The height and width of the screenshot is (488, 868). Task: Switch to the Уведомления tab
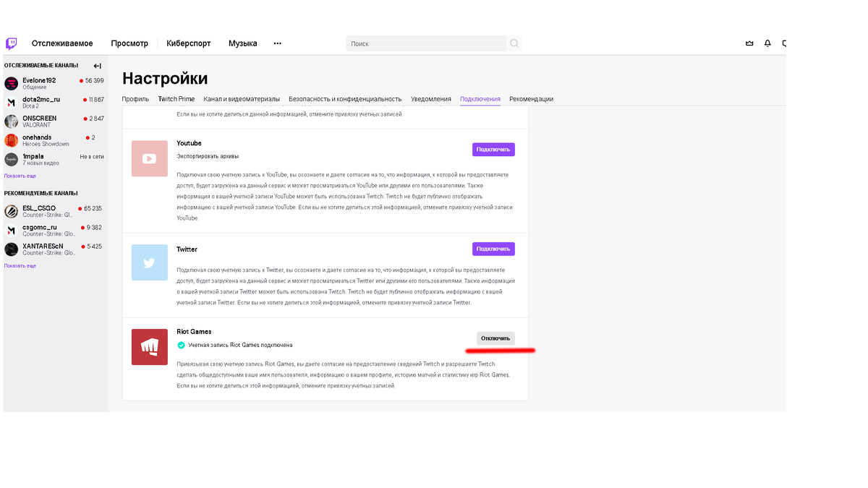431,99
